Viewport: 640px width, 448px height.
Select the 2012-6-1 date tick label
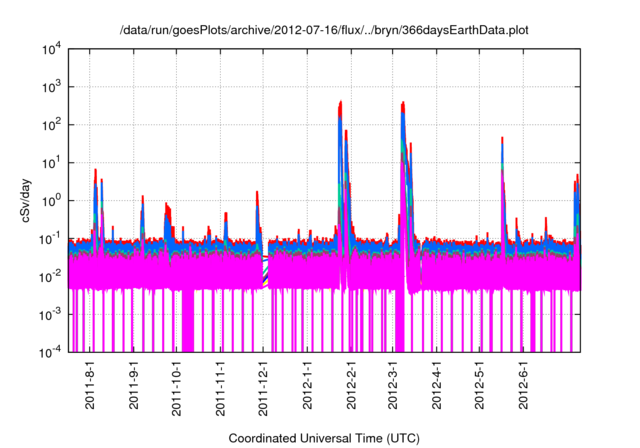pos(523,385)
